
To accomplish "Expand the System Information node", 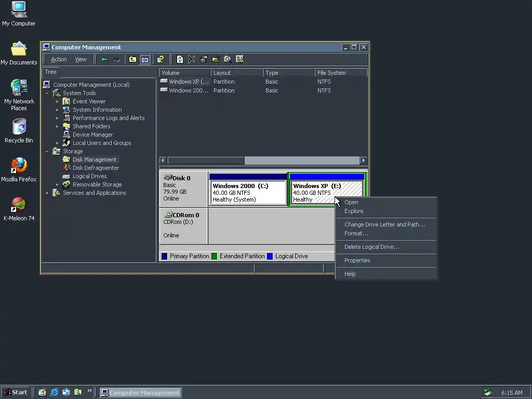I will 57,110.
